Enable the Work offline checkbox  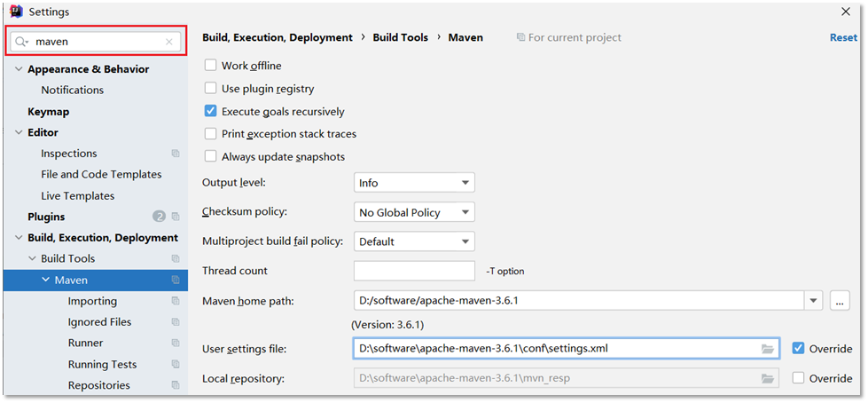click(211, 66)
